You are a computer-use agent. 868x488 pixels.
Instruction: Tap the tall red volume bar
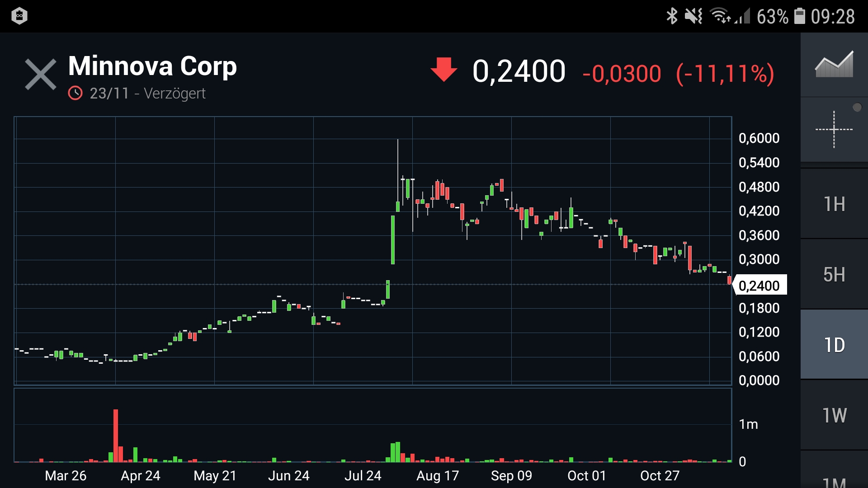(116, 435)
